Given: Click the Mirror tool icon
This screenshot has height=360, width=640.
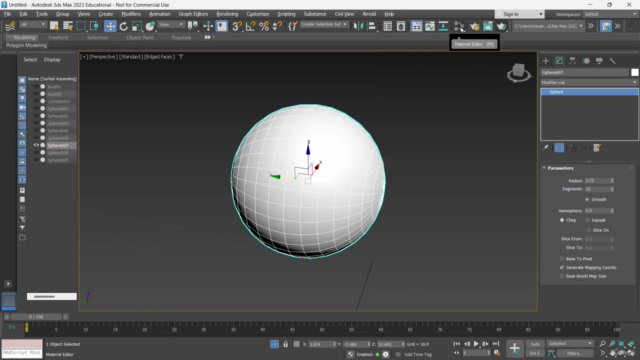Looking at the screenshot, I should point(358,26).
